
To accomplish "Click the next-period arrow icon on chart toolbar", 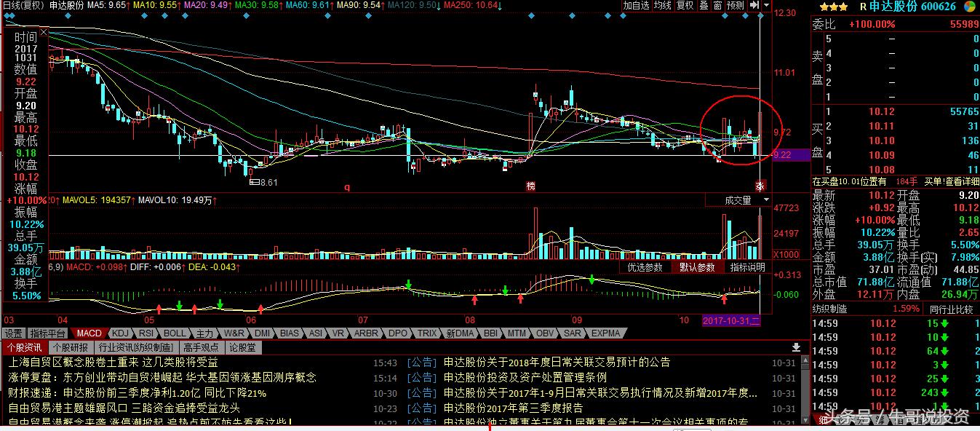I will pyautogui.click(x=754, y=5).
